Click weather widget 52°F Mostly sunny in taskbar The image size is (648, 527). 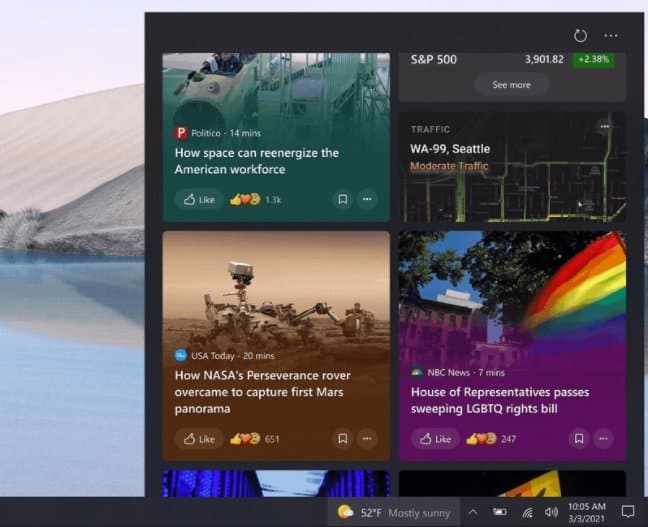[394, 513]
